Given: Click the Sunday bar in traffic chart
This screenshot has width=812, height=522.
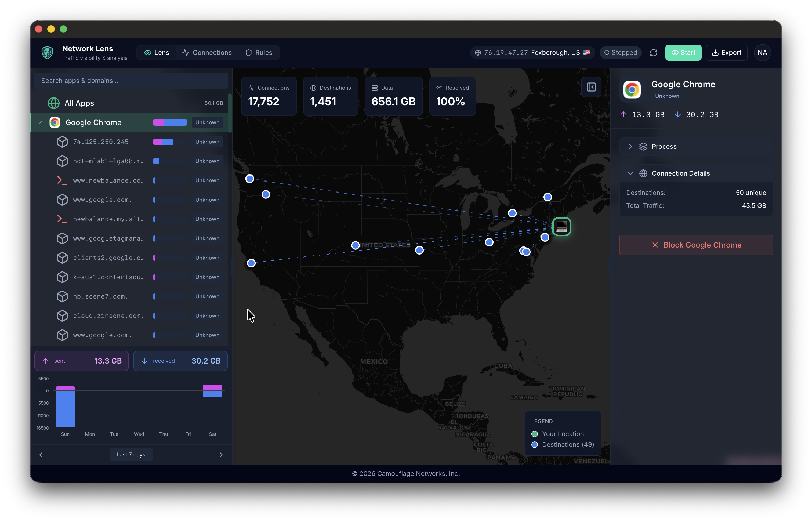Looking at the screenshot, I should click(65, 407).
